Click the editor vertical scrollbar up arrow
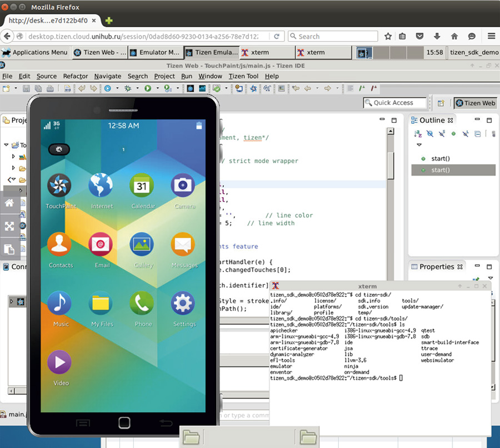Screen dimensions: 500x448 point(391,131)
